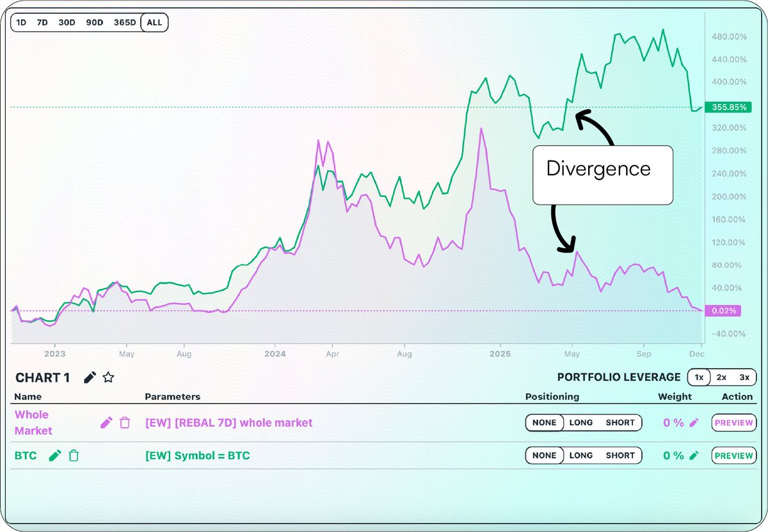Click the Action column header
The image size is (768, 532).
pos(737,396)
